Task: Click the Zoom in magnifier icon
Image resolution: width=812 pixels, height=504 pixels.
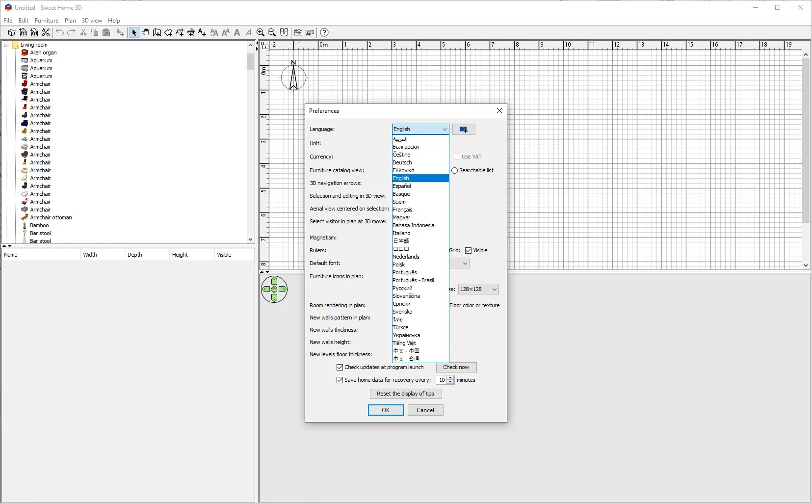Action: (x=261, y=32)
